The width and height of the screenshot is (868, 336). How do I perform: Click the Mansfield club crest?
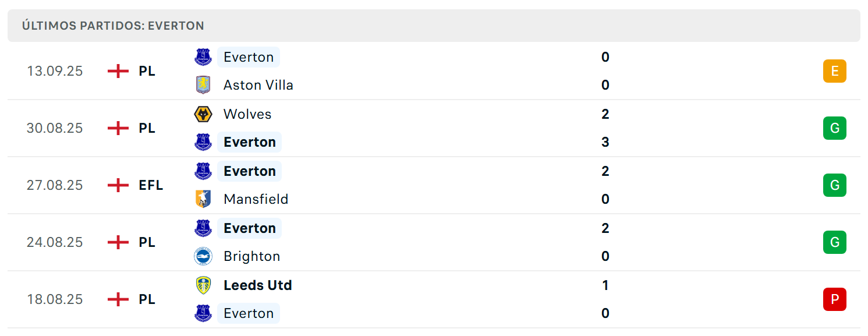(203, 199)
